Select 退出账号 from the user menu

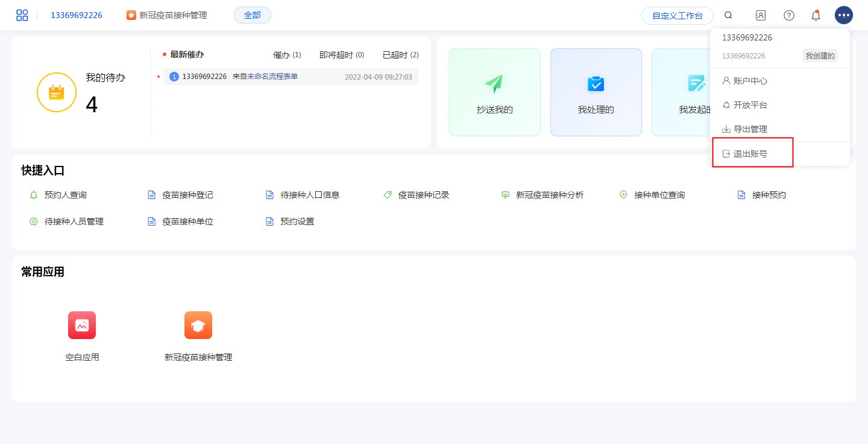750,154
